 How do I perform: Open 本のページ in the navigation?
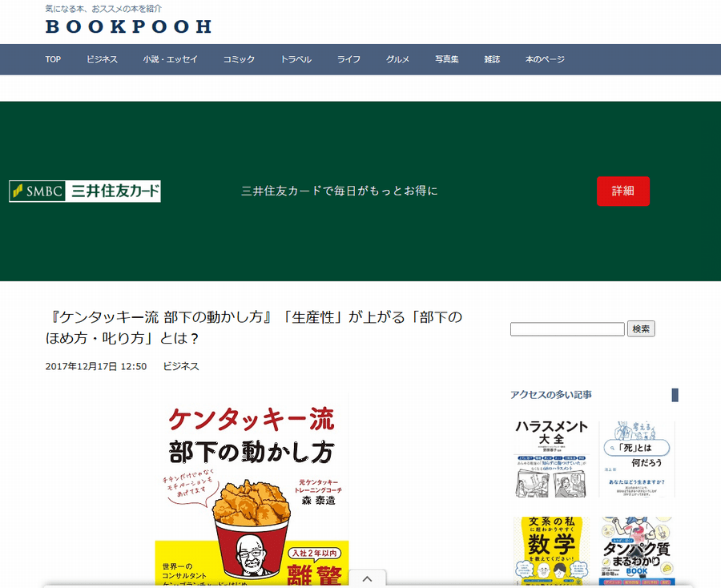click(545, 59)
